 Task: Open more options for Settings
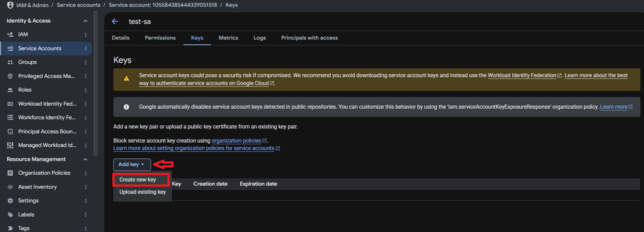(x=85, y=201)
